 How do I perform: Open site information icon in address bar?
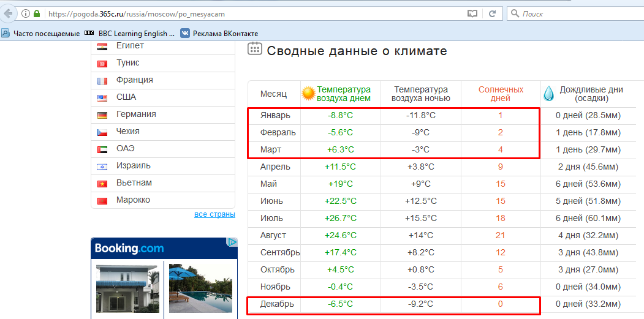(26, 13)
